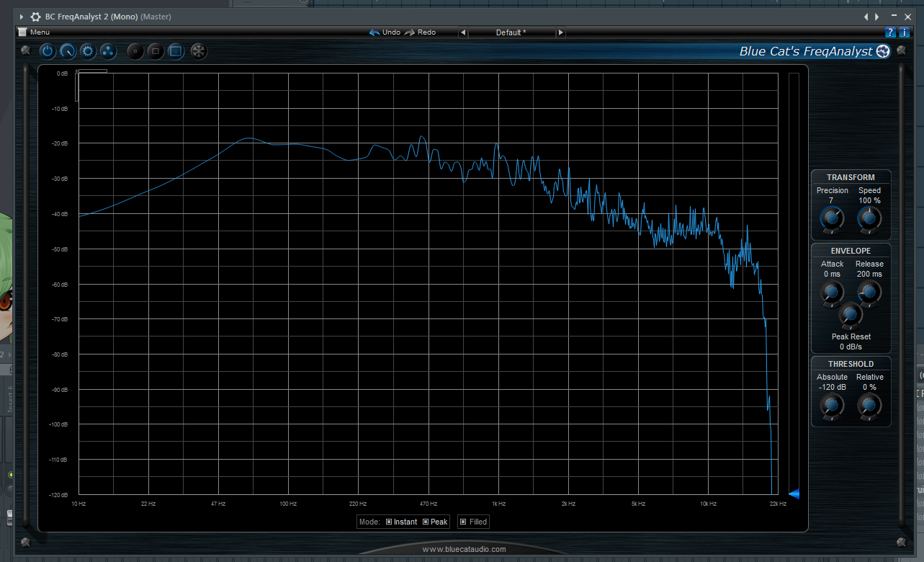Click the grey Redo arrow
This screenshot has width=924, height=562.
pyautogui.click(x=409, y=32)
